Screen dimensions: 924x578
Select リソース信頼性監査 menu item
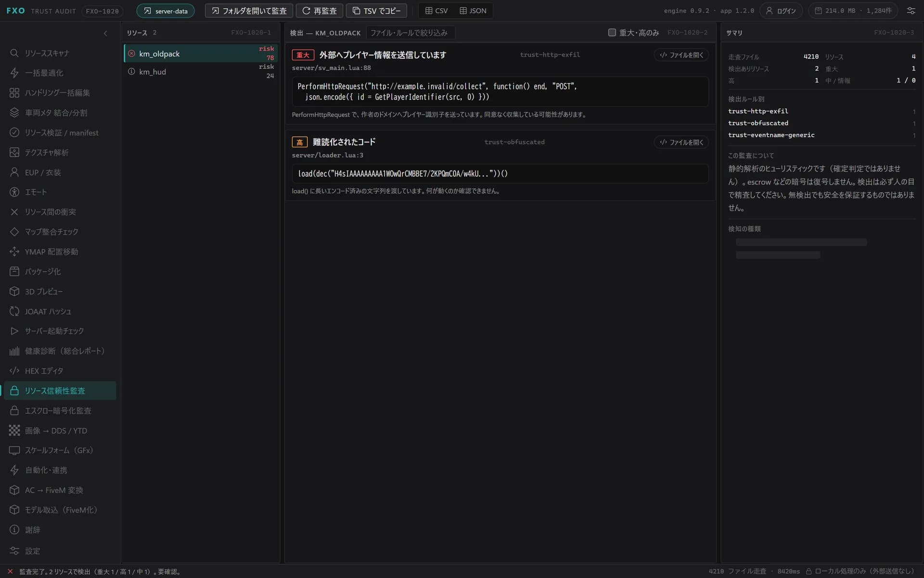pyautogui.click(x=60, y=391)
